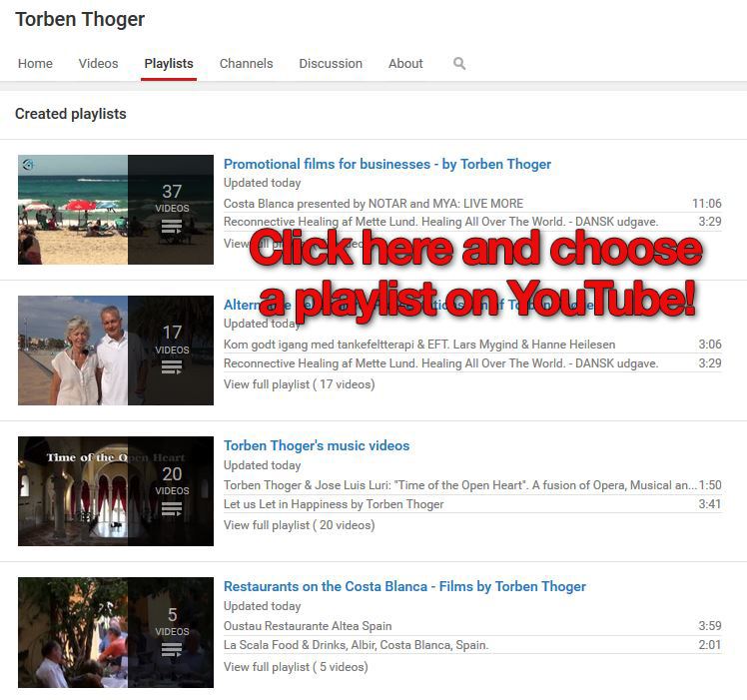
Task: Open the About tab
Action: click(x=405, y=63)
